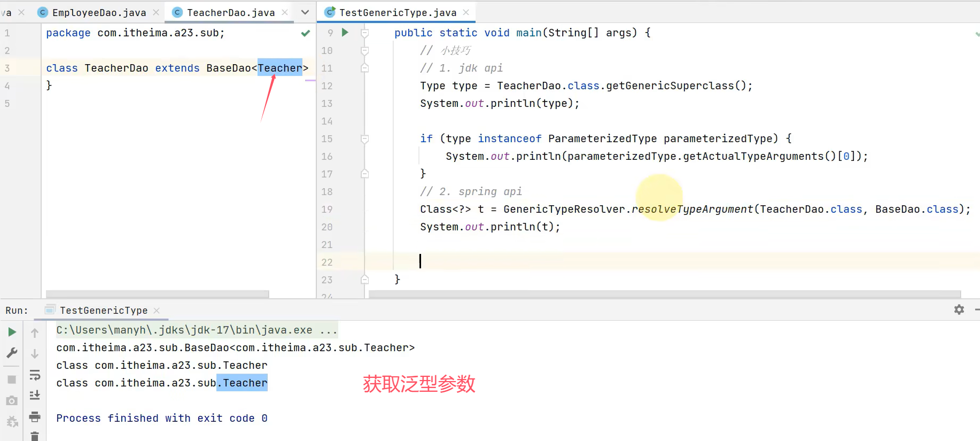
Task: Click getGenericSuperclass call on line 12
Action: coord(670,86)
